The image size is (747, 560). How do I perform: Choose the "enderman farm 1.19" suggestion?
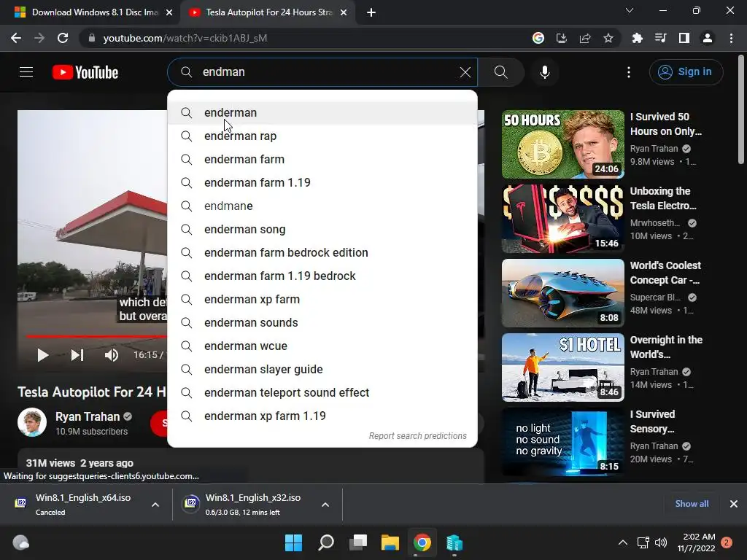point(322,183)
